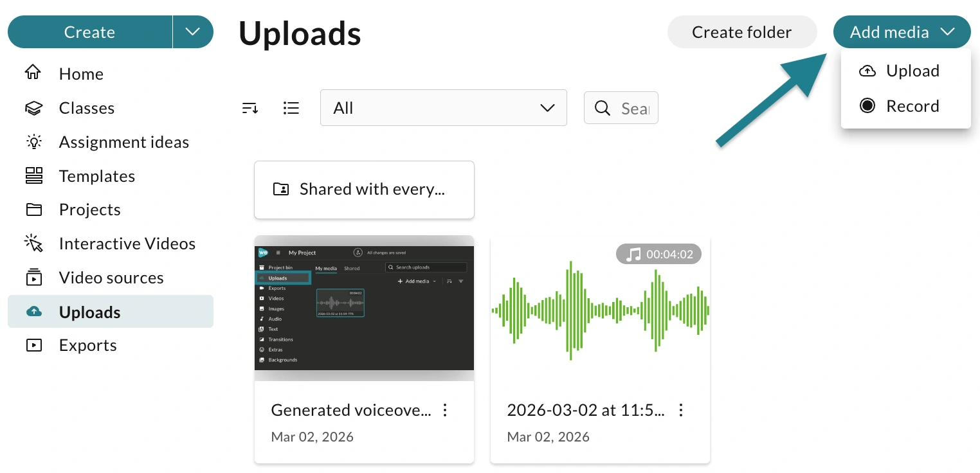This screenshot has height=473, width=980.
Task: Click the Templates layout icon
Action: click(33, 175)
